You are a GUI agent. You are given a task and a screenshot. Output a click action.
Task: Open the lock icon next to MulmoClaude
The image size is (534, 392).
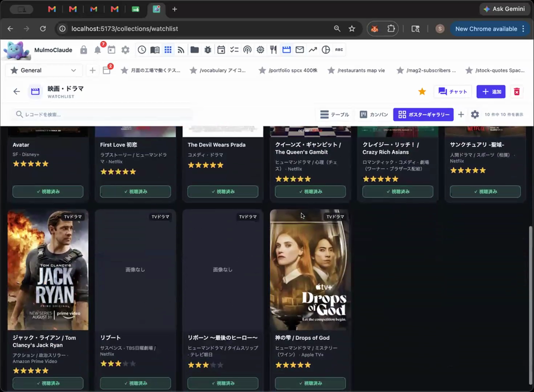(83, 50)
